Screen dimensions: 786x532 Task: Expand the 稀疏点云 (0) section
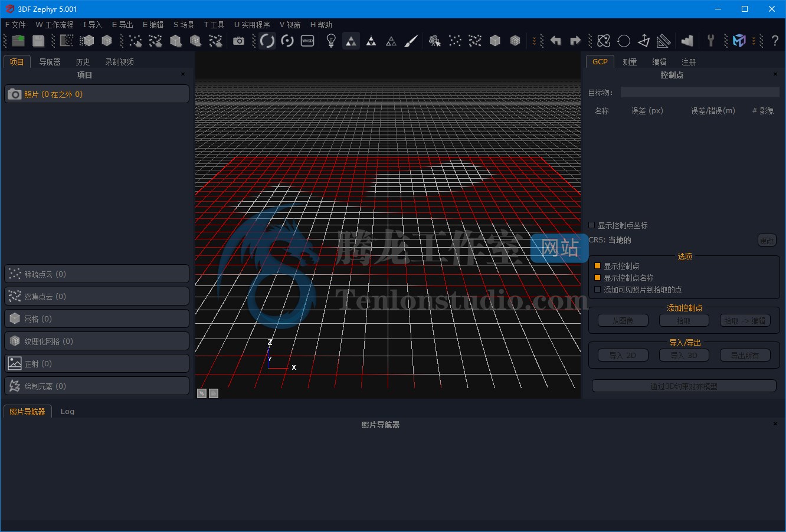click(x=97, y=274)
